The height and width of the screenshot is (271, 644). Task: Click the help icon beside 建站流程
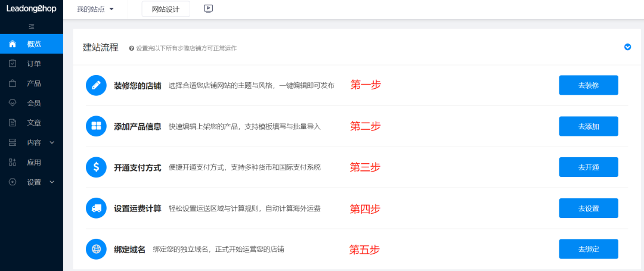[131, 48]
